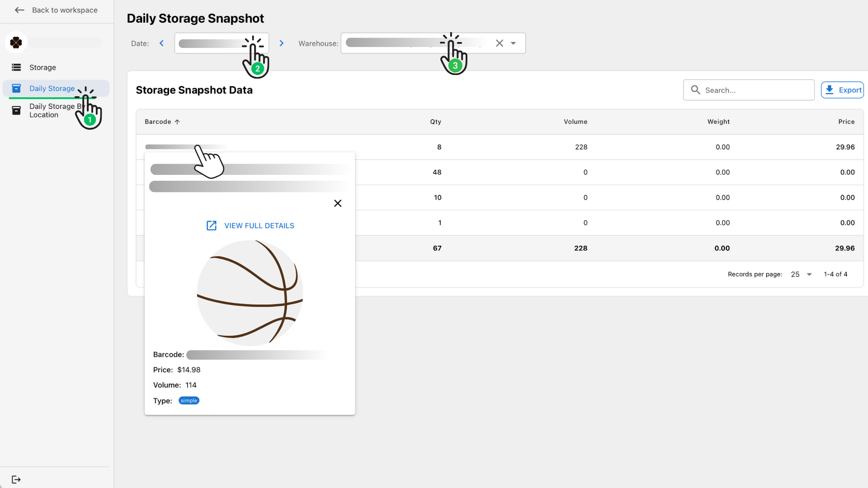Click the VIEW FULL DETAILS link
Image resolution: width=868 pixels, height=488 pixels.
[x=259, y=225]
